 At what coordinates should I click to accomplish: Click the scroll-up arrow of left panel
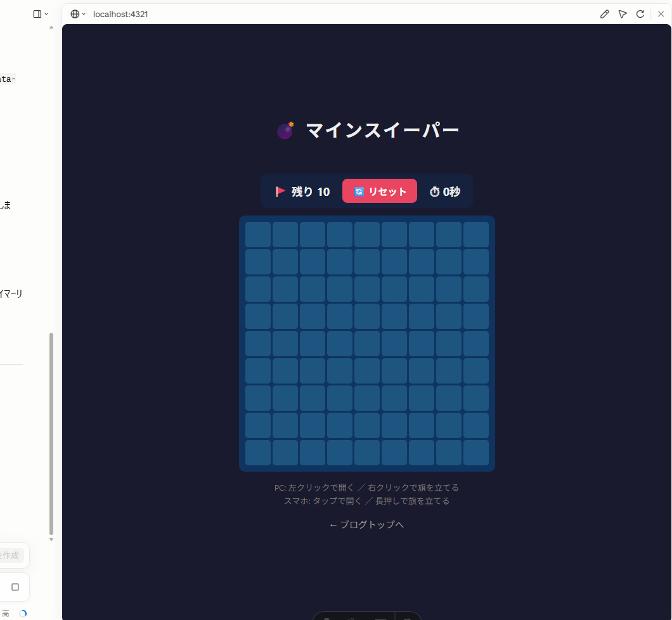(51, 27)
